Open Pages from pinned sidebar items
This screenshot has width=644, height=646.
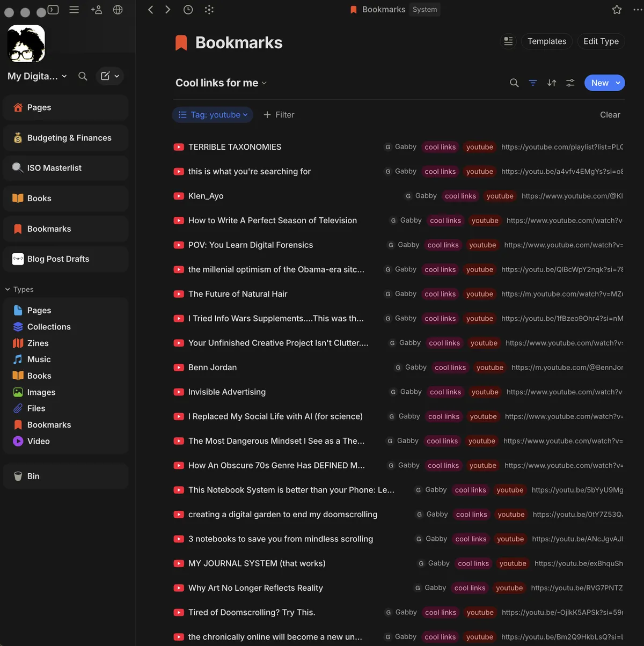(x=65, y=107)
